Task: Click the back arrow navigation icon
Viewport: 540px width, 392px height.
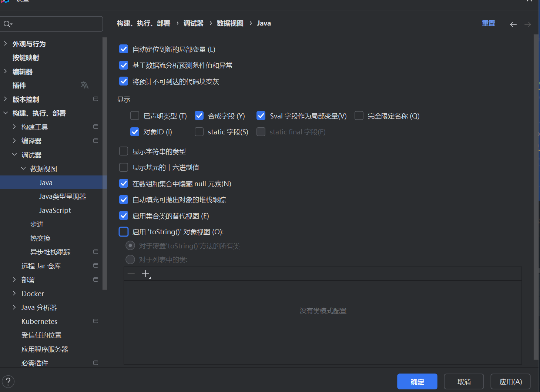Action: point(513,24)
